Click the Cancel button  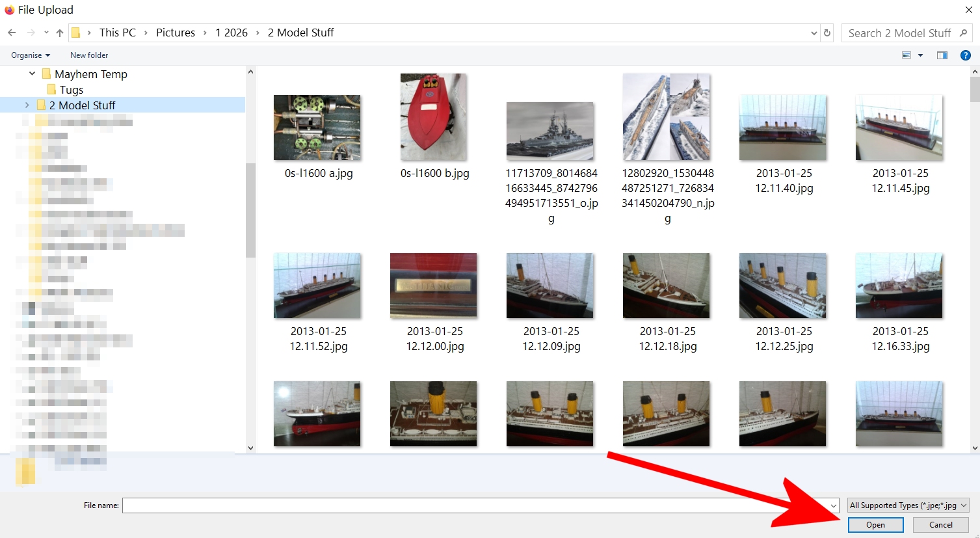[x=941, y=525]
